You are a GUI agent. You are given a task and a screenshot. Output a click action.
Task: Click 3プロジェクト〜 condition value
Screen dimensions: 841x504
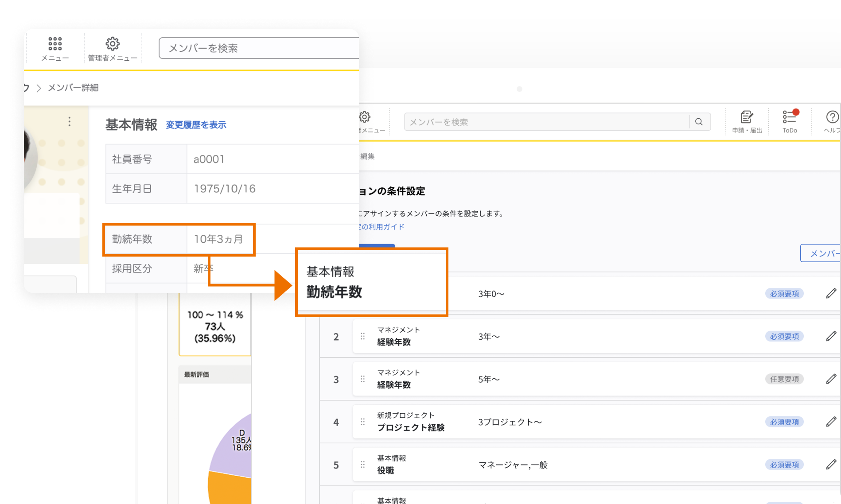click(x=510, y=422)
